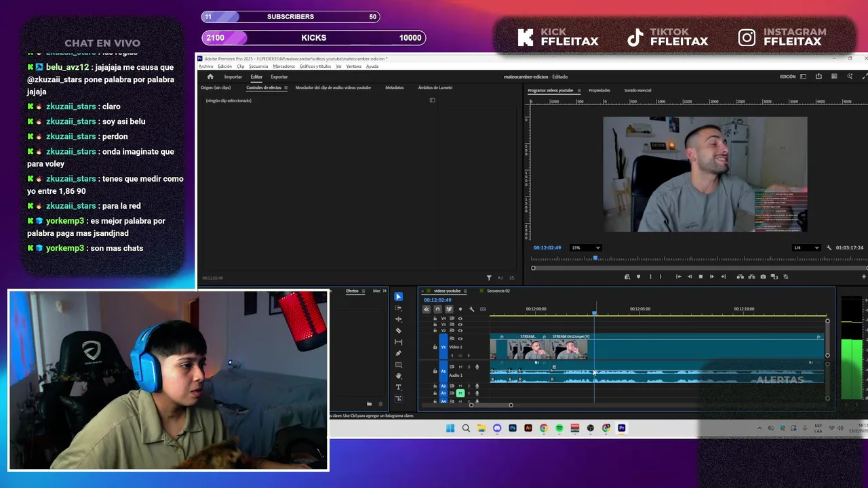This screenshot has width=868, height=488.
Task: Click Export Frame camera icon
Action: pyautogui.click(x=763, y=277)
